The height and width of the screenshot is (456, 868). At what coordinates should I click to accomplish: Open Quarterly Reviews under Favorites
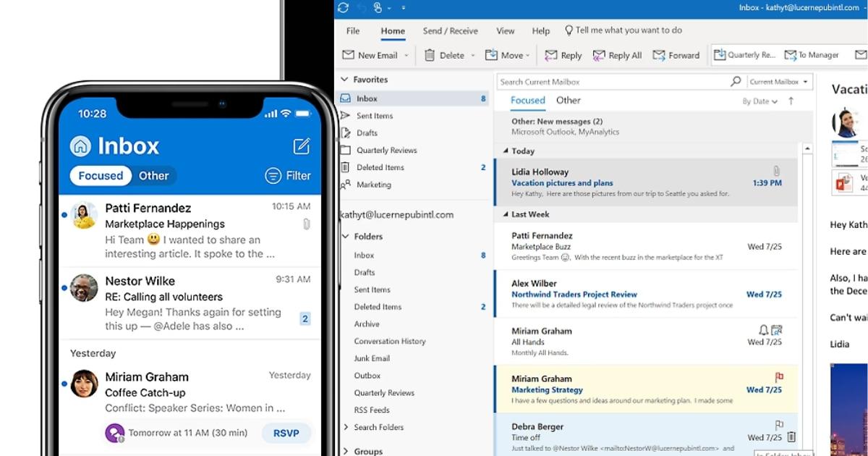386,151
